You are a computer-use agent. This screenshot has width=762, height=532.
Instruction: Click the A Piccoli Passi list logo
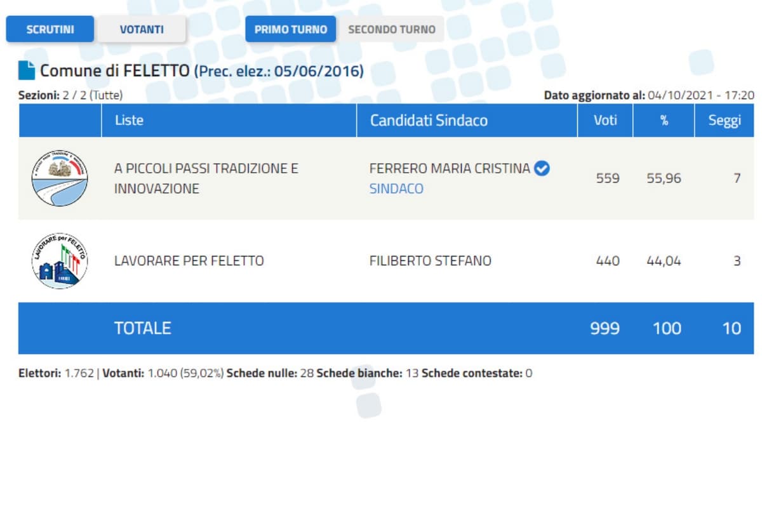pos(60,178)
